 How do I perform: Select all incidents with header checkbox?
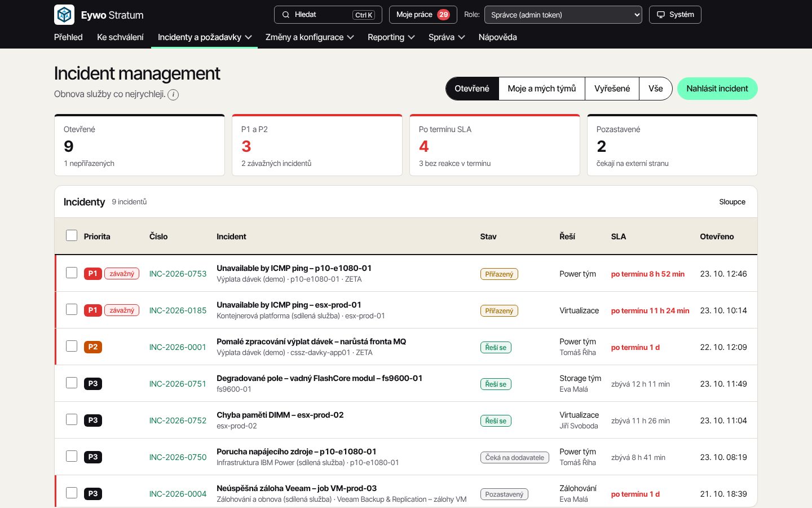[x=72, y=235]
